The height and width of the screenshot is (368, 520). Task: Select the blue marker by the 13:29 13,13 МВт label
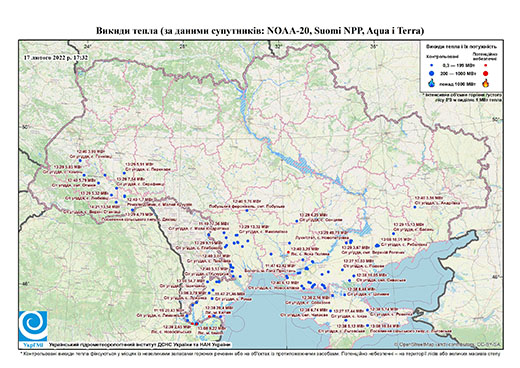click(393, 234)
